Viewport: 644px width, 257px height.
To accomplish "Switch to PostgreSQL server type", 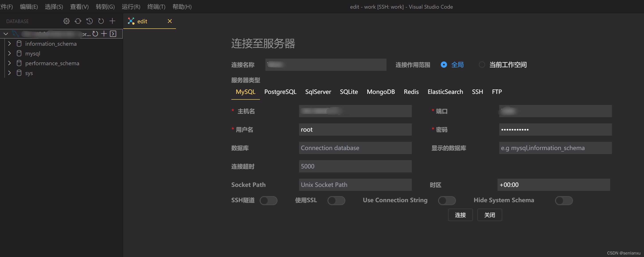I will (x=280, y=92).
